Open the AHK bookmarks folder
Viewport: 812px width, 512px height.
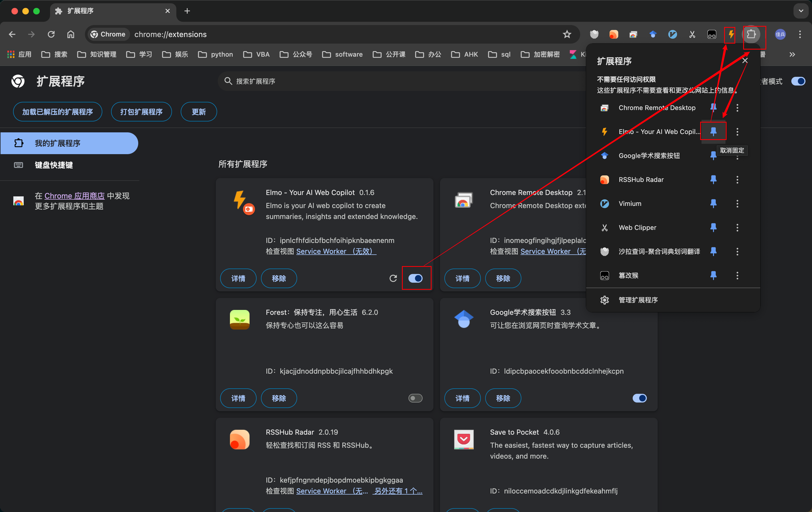point(465,54)
